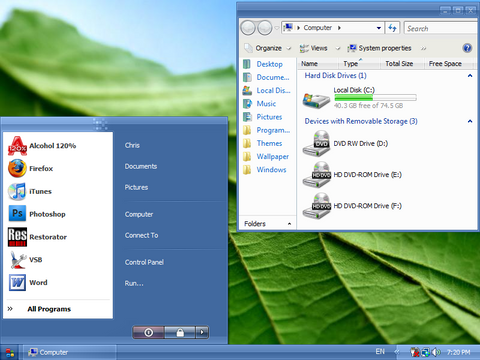480x360 pixels.
Task: Click in the Search box
Action: [441, 28]
